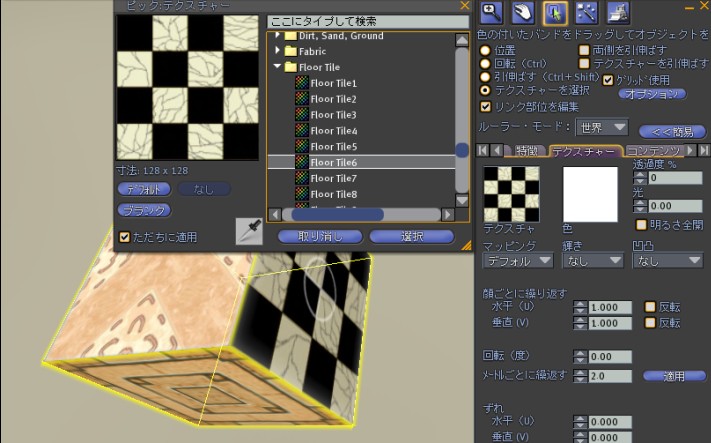Click the horizontal scrollbar thumb in texture list
This screenshot has height=443, width=711.
(x=337, y=214)
